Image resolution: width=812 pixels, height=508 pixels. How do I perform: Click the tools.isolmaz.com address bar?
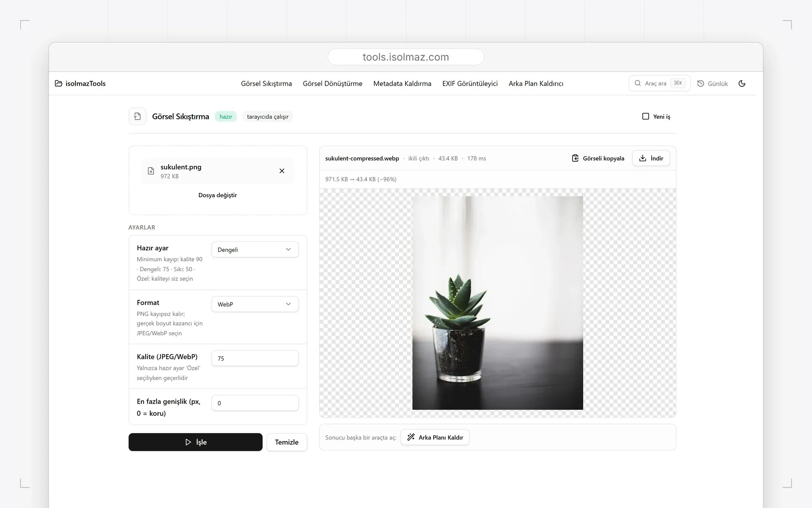pos(406,57)
